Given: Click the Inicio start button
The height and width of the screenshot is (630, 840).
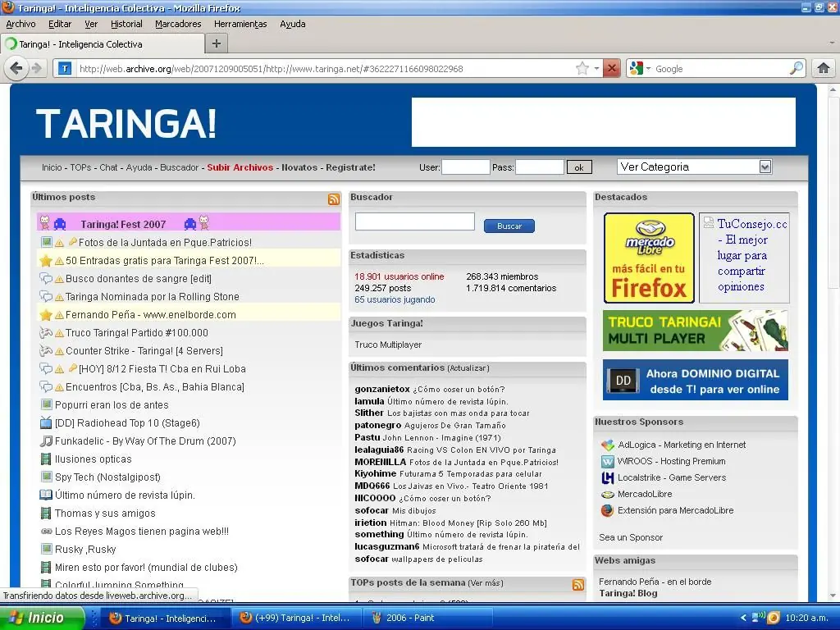Looking at the screenshot, I should (41, 618).
